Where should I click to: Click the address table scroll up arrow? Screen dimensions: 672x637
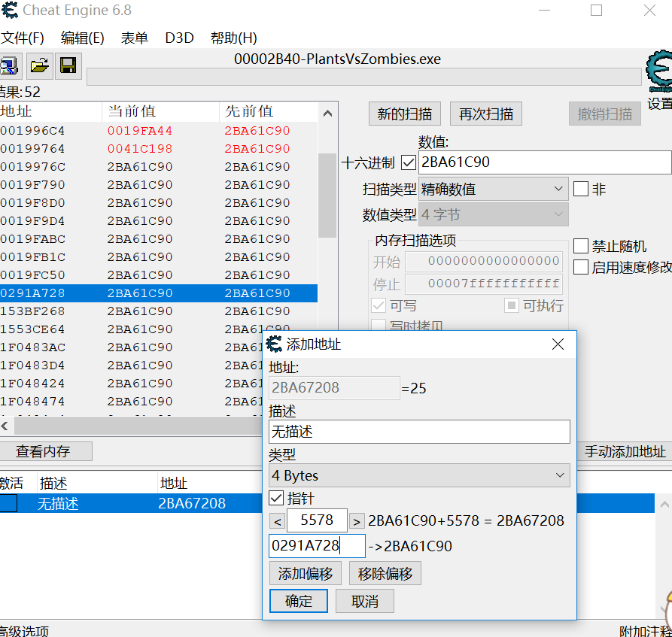click(664, 504)
